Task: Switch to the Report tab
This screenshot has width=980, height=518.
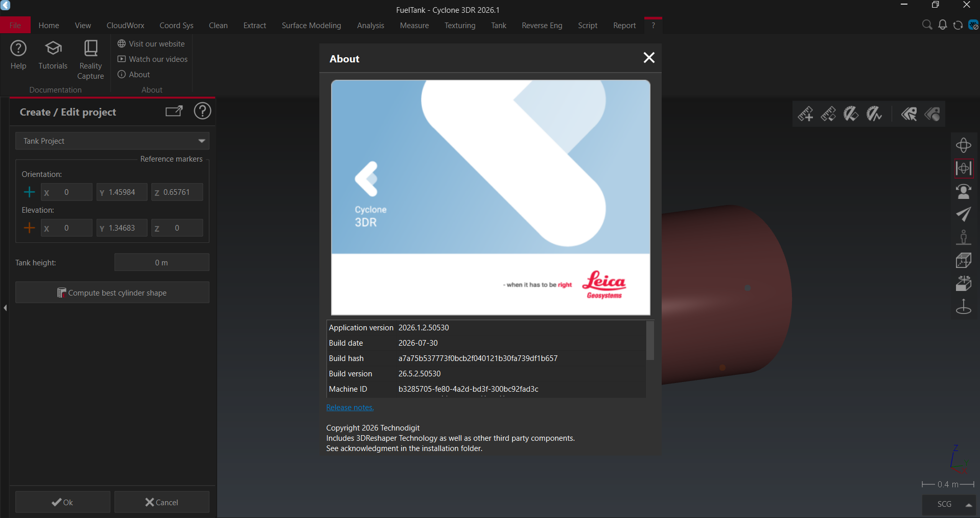Action: 624,26
